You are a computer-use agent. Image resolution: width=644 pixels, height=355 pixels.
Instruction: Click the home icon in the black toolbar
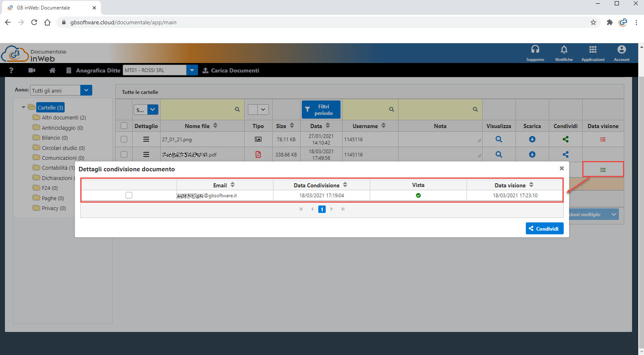click(x=52, y=70)
